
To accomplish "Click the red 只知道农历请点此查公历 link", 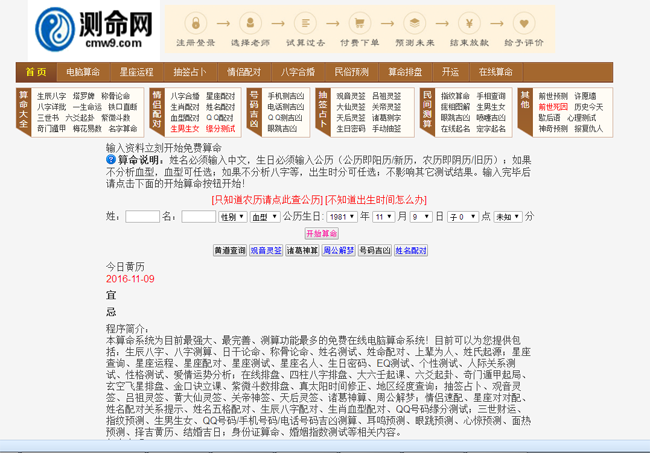I will point(267,200).
